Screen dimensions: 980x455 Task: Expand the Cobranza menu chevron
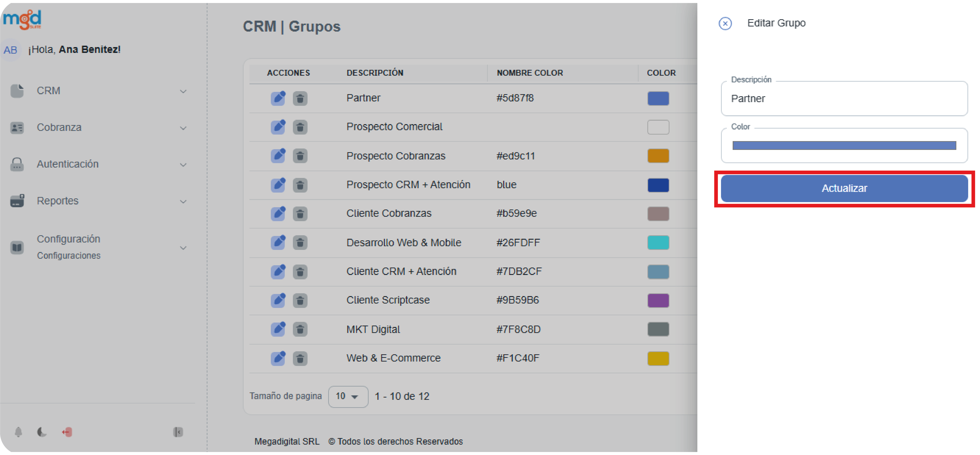183,128
